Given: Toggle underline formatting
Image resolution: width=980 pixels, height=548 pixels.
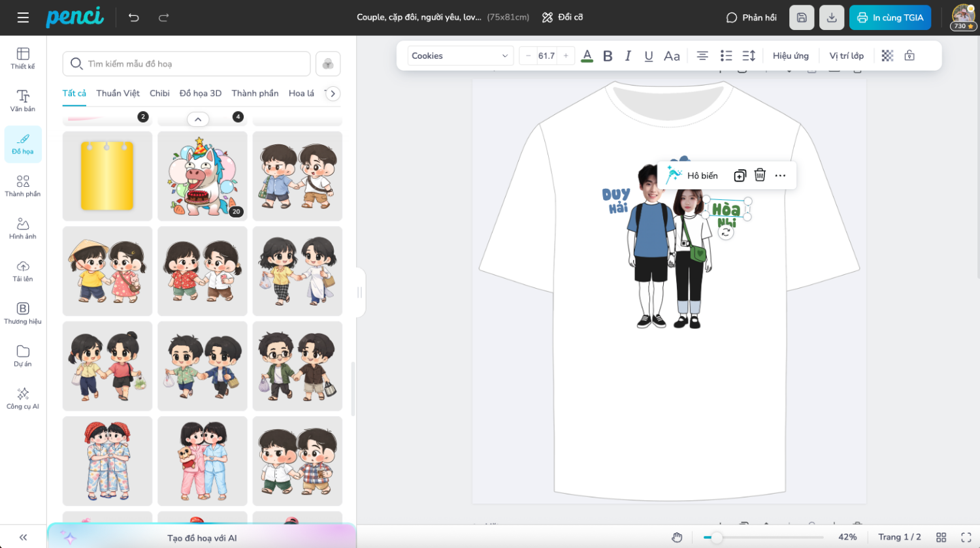Looking at the screenshot, I should [x=649, y=56].
